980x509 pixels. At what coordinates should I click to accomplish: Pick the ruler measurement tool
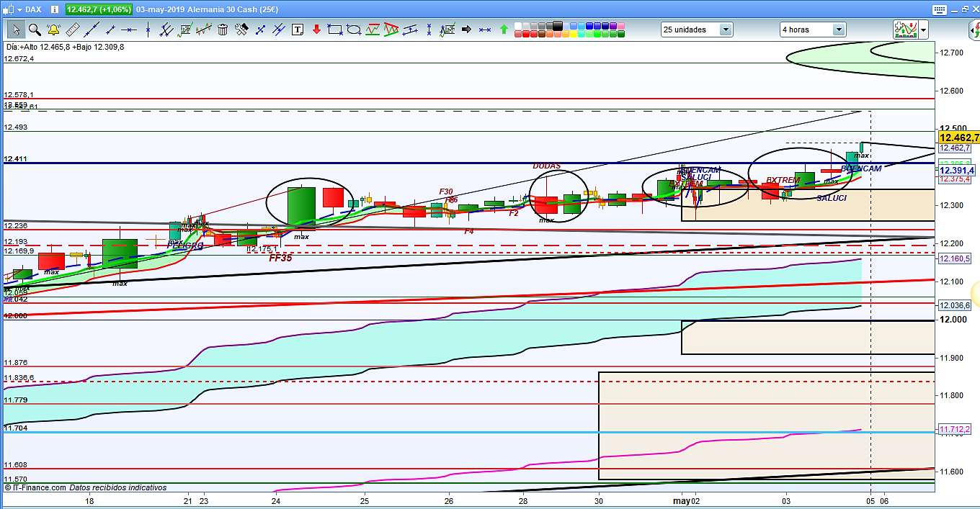72,30
